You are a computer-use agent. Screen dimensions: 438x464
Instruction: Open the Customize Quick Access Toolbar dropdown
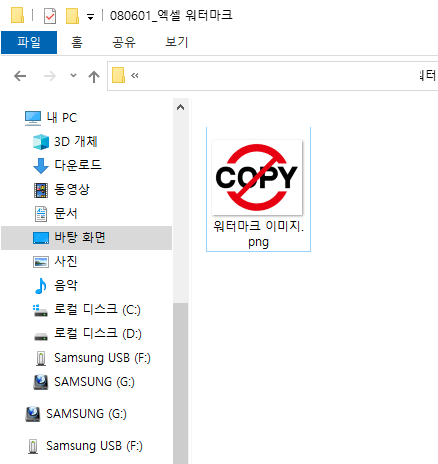[x=90, y=16]
